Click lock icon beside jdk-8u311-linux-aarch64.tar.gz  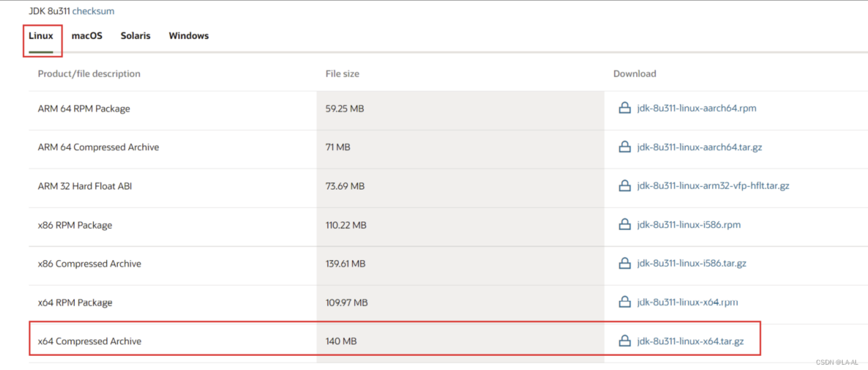tap(624, 146)
